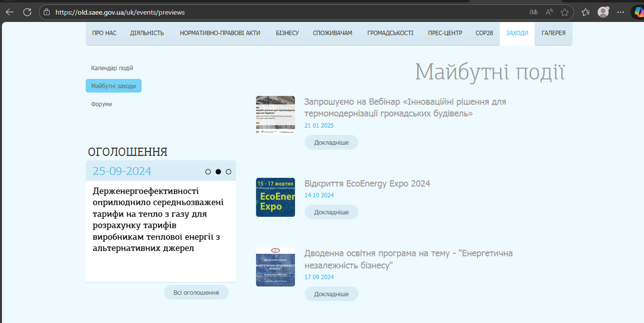Open the favorites list
This screenshot has width=644, height=323.
click(586, 12)
